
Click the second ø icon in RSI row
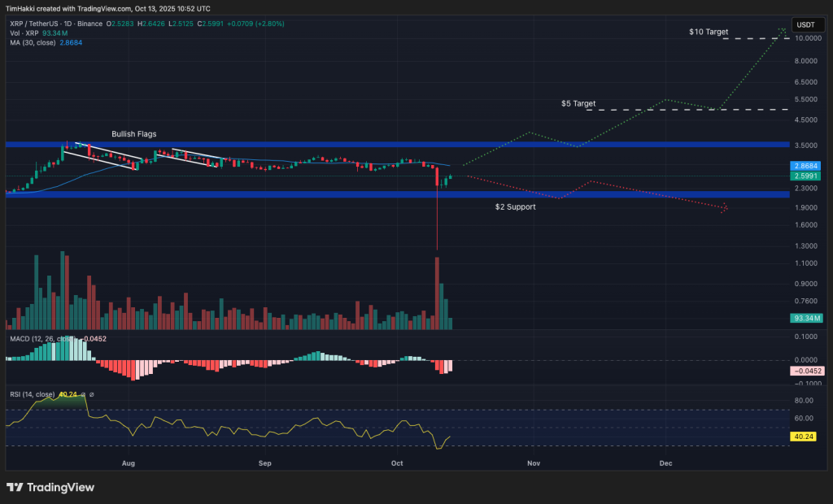[92, 394]
